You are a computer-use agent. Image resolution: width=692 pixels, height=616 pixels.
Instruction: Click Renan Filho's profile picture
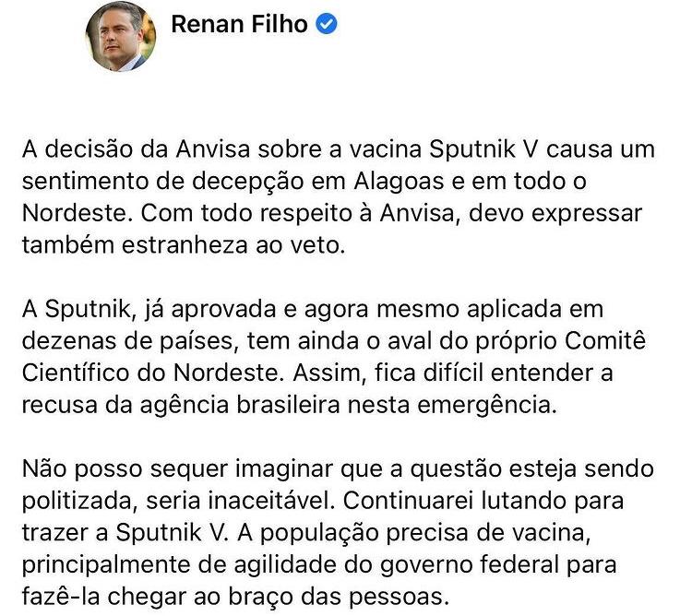(120, 36)
